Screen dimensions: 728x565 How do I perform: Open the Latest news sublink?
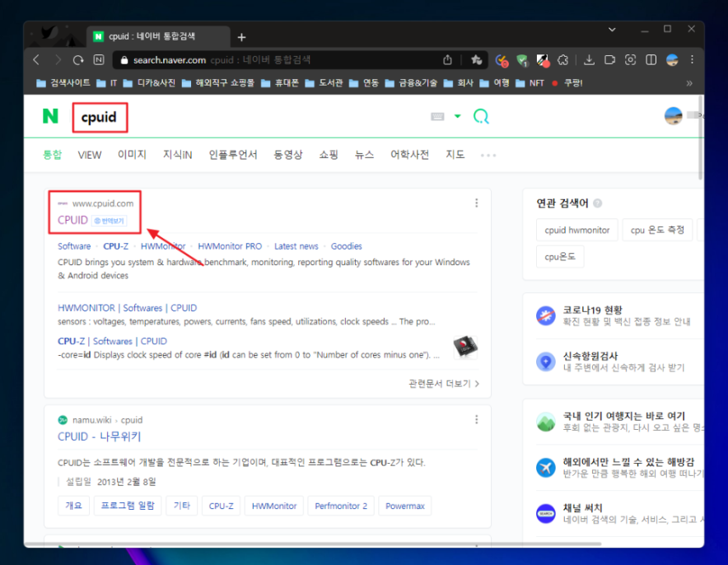(296, 246)
